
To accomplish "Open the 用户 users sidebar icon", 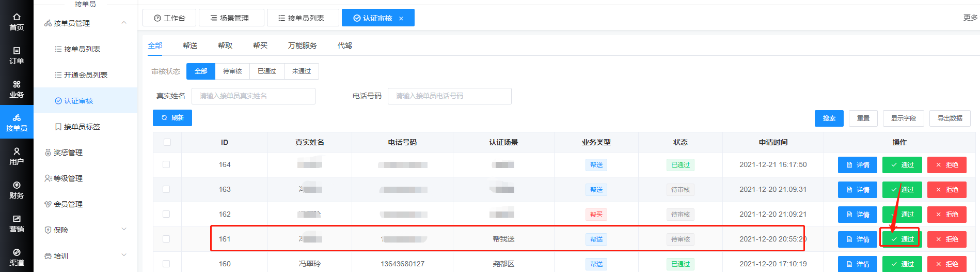I will 17,156.
